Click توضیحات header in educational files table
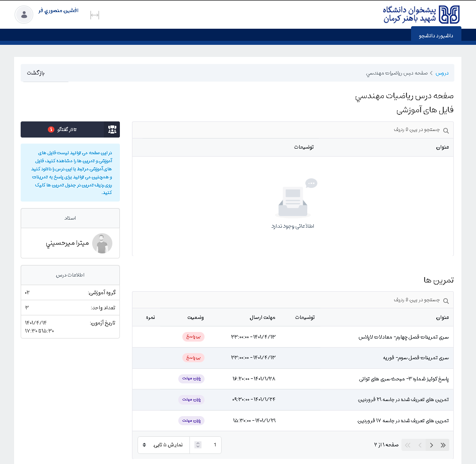The width and height of the screenshot is (476, 464). (x=304, y=147)
